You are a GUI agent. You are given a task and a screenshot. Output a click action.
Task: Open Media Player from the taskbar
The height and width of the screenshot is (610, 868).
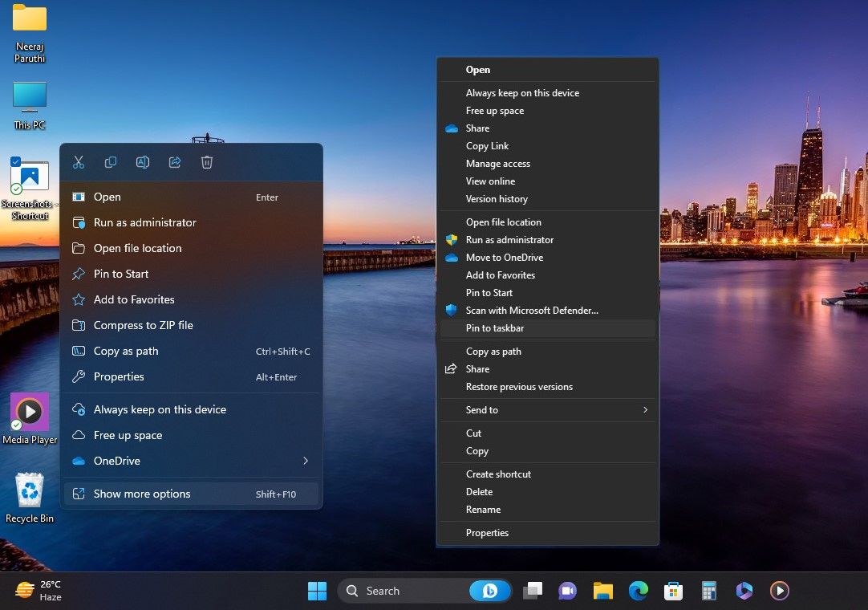[779, 591]
